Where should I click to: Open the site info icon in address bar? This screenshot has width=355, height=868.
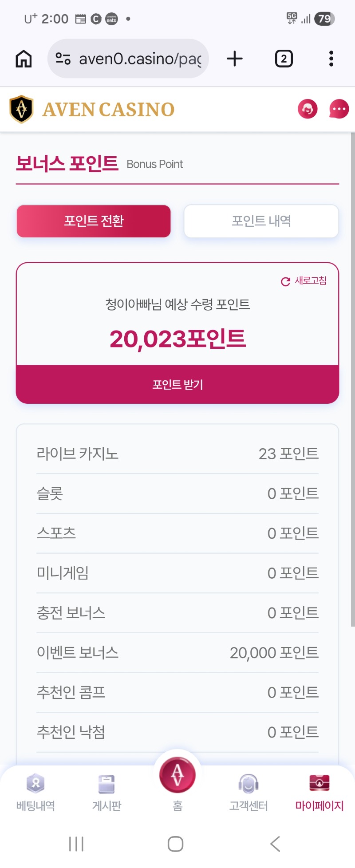click(63, 59)
